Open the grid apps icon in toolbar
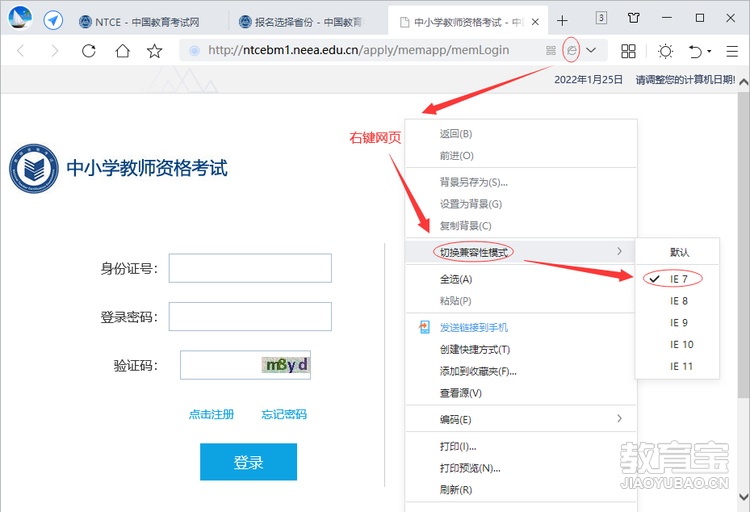Image resolution: width=750 pixels, height=512 pixels. click(x=628, y=51)
